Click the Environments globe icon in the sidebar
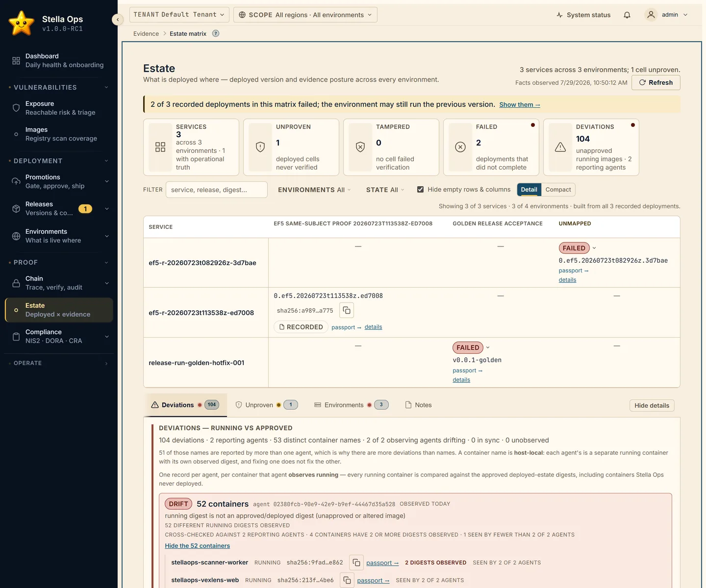Image resolution: width=706 pixels, height=588 pixels. pos(16,236)
